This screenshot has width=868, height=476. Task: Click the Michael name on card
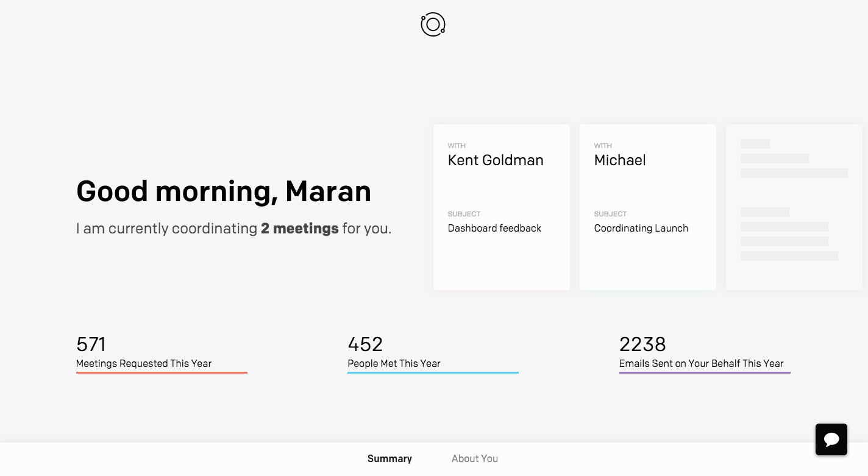[x=620, y=160]
